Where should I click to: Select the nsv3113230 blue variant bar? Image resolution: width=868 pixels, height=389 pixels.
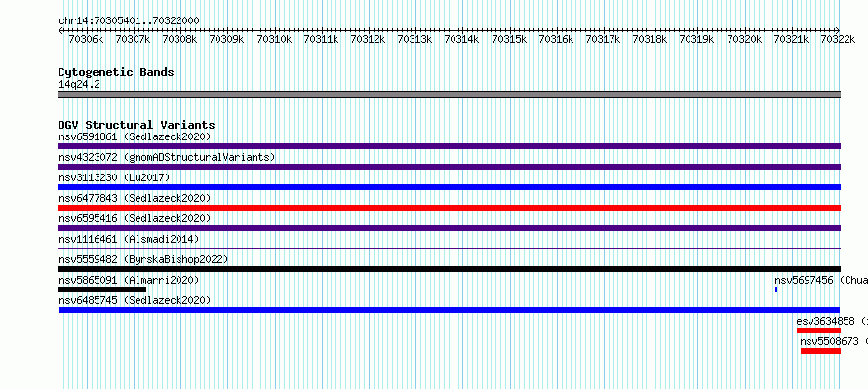coord(449,187)
